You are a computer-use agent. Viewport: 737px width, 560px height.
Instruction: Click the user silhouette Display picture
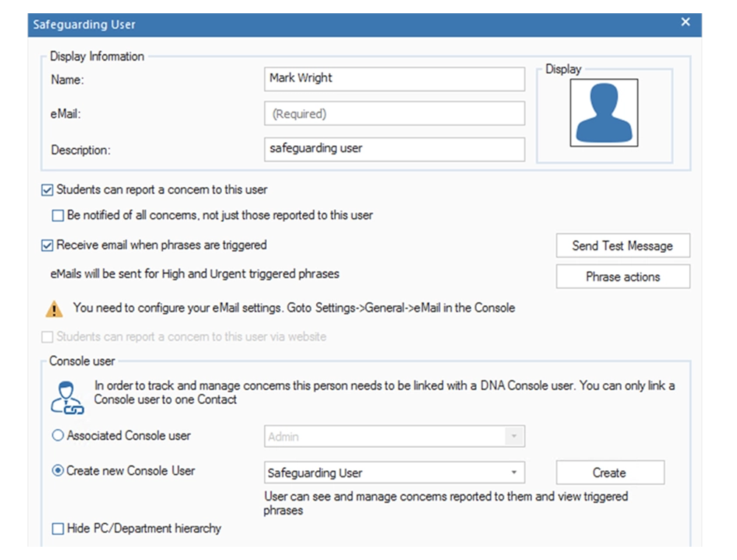603,112
